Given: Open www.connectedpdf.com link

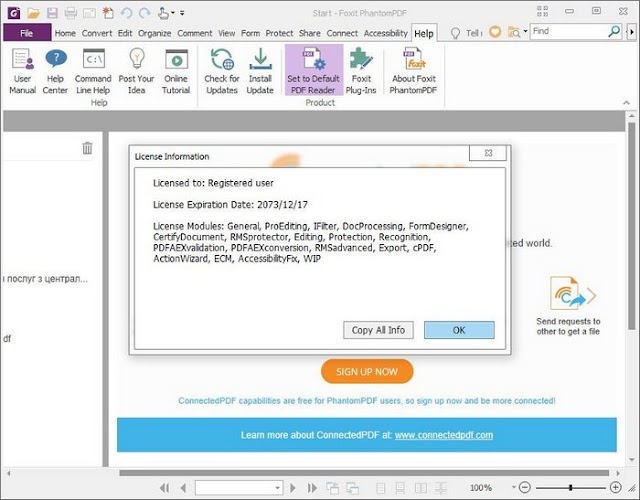Looking at the screenshot, I should (444, 435).
